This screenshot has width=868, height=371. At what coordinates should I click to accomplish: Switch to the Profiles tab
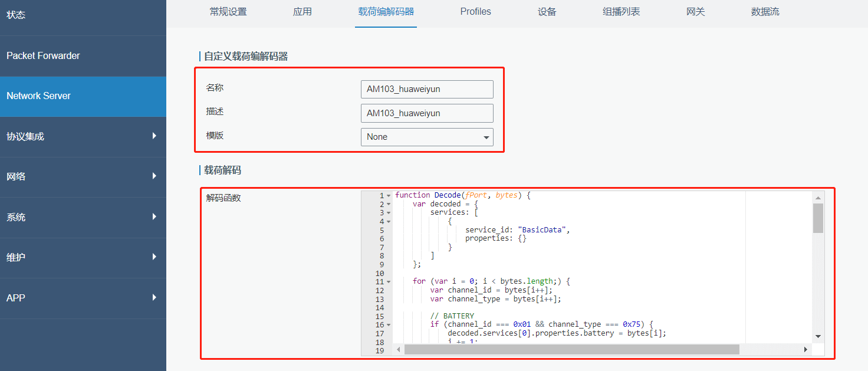(x=475, y=12)
